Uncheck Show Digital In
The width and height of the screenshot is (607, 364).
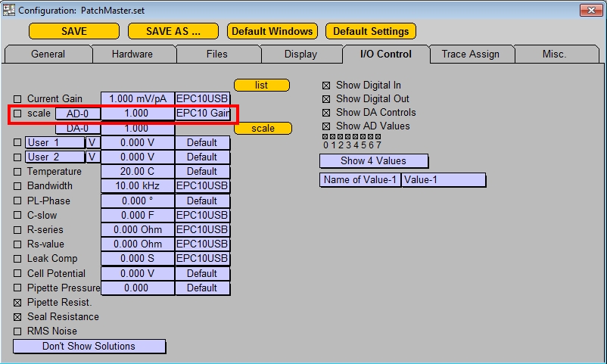(x=327, y=86)
